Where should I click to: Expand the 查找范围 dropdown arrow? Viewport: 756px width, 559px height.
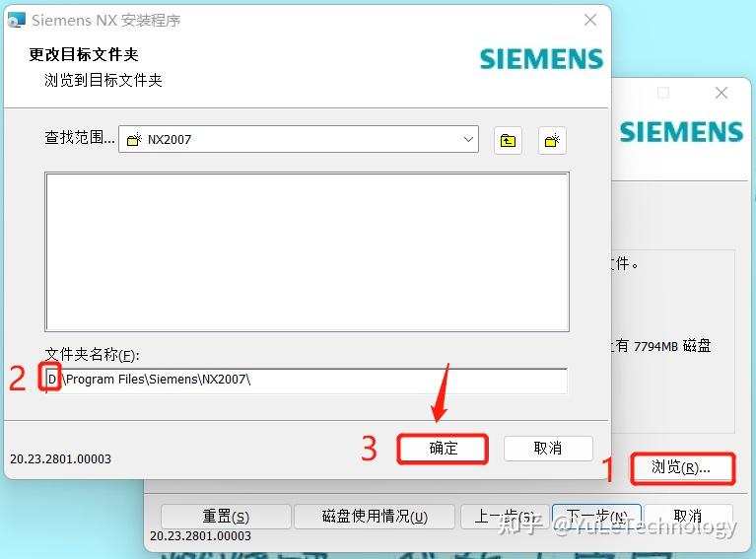(468, 139)
